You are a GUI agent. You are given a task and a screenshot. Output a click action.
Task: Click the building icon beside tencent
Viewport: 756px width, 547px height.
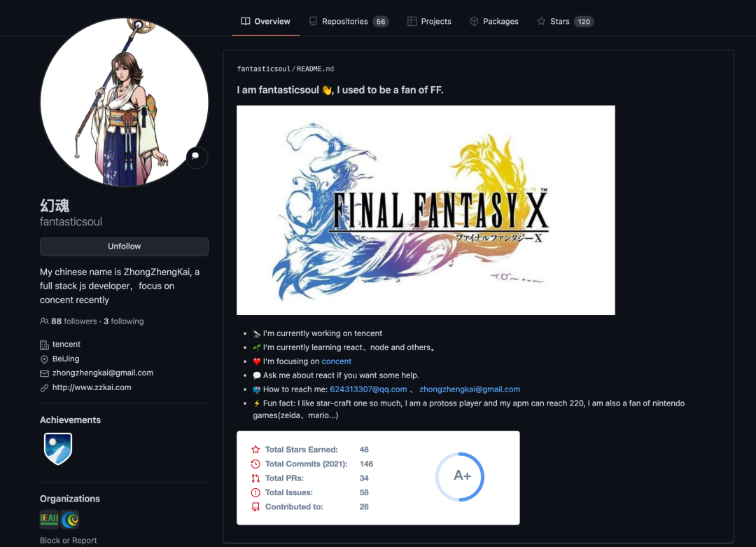coord(44,345)
